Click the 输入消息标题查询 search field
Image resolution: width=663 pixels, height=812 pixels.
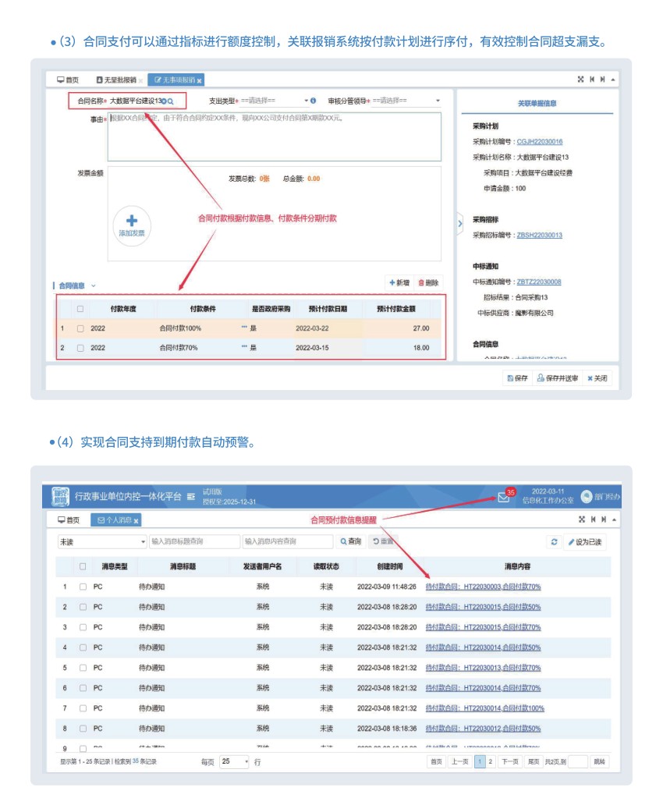[193, 541]
